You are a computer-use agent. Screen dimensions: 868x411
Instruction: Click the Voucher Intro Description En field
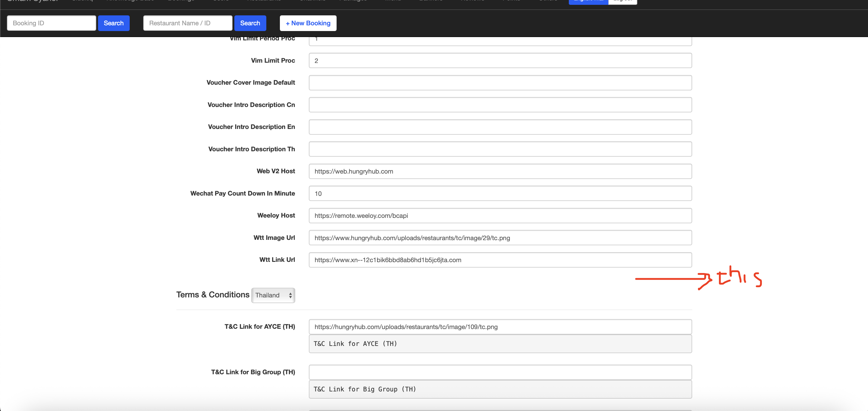tap(500, 127)
